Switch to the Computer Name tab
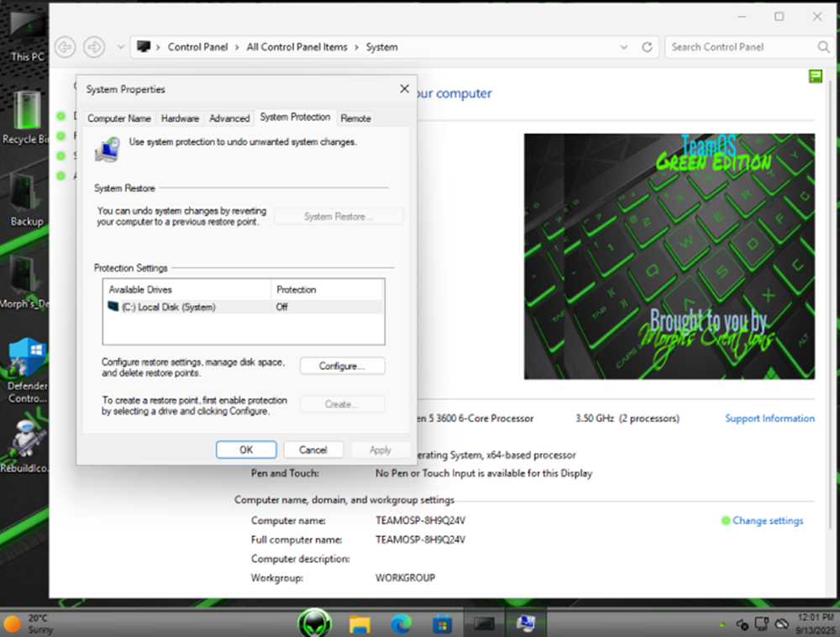The width and height of the screenshot is (840, 637). tap(119, 118)
